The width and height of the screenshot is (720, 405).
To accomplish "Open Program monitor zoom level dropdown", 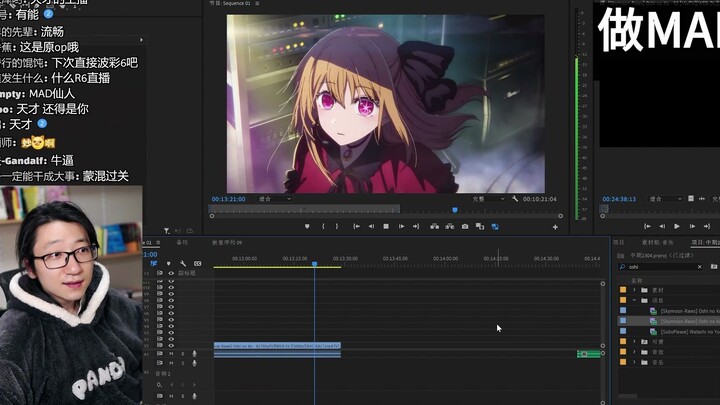I will 275,199.
